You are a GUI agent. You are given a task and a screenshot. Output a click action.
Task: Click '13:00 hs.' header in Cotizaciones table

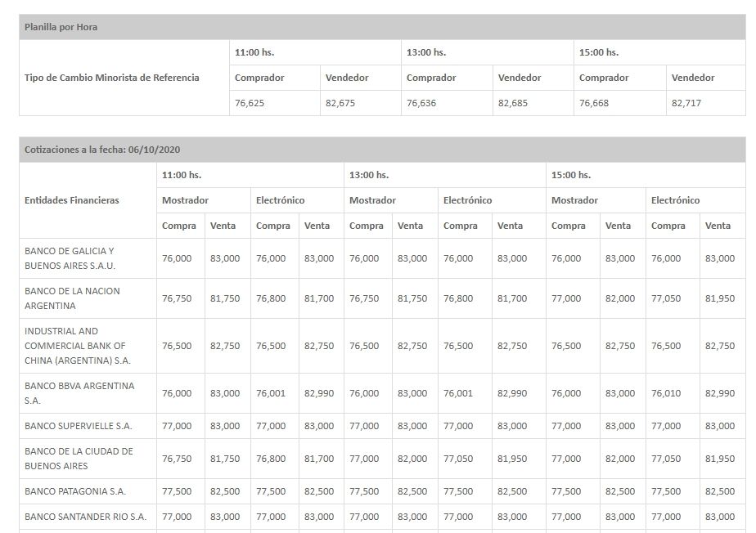pos(369,175)
